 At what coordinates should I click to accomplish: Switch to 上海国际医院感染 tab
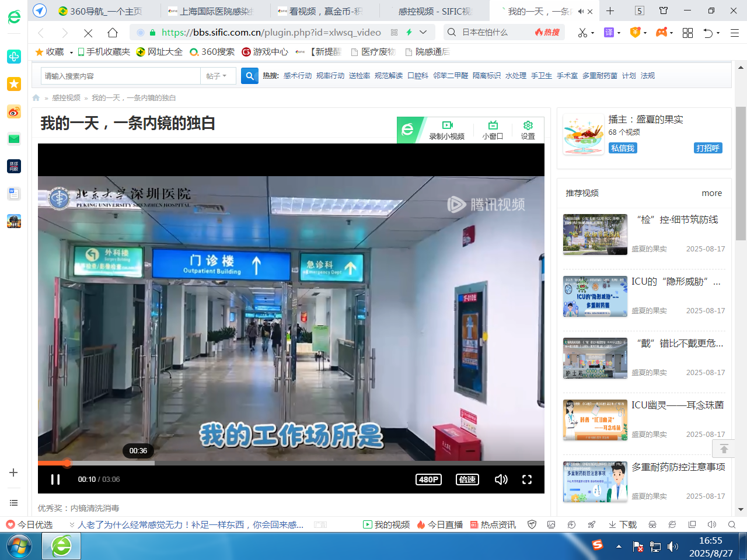pyautogui.click(x=215, y=11)
